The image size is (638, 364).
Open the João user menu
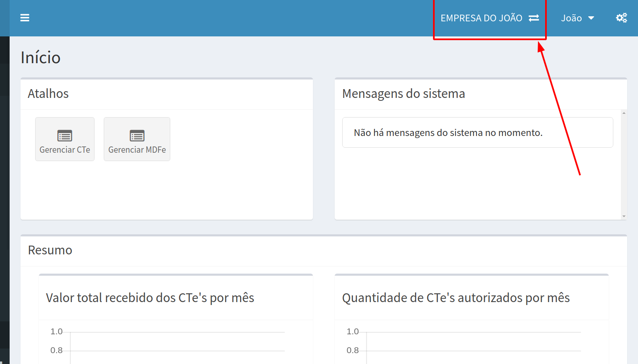[571, 18]
